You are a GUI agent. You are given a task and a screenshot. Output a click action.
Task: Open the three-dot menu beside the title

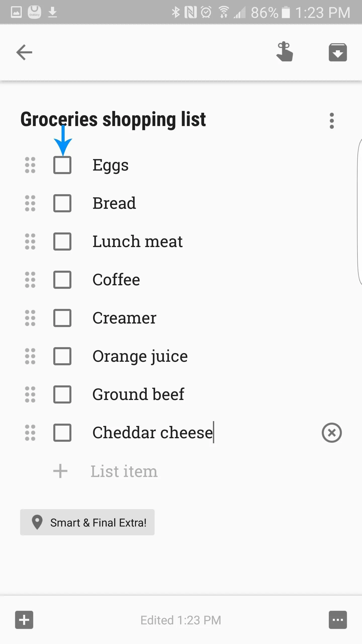click(x=332, y=121)
